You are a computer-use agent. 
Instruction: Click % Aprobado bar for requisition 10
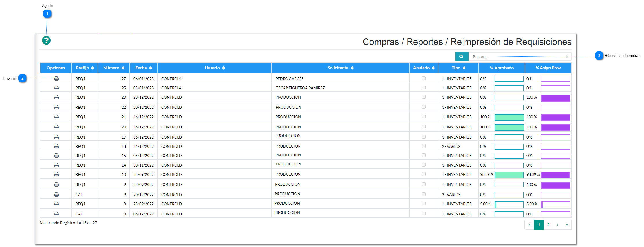coord(509,175)
